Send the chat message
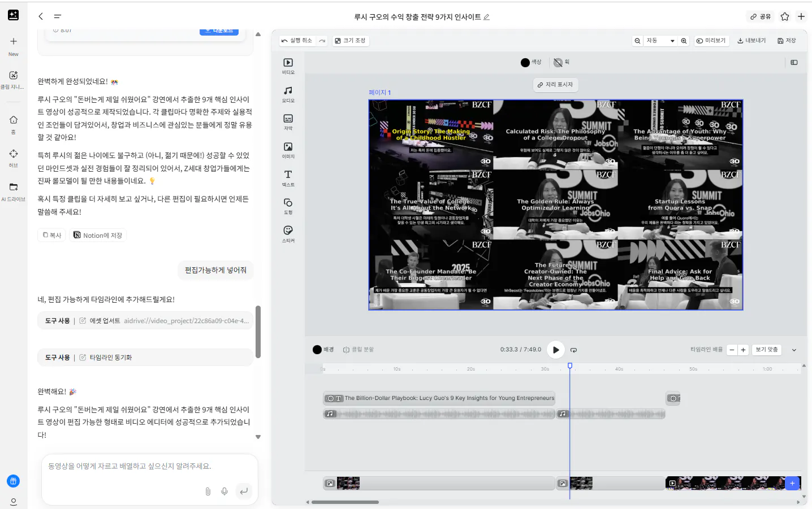 (x=244, y=491)
